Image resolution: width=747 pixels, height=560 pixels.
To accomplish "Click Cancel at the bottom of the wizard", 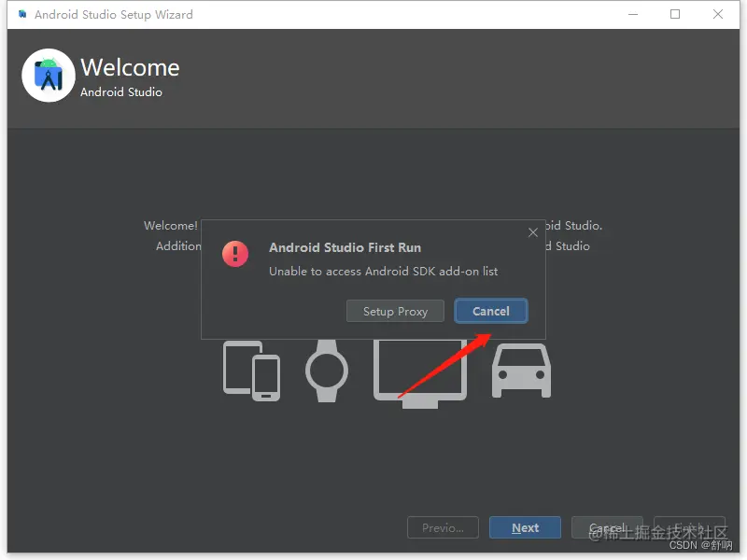I will click(x=607, y=527).
